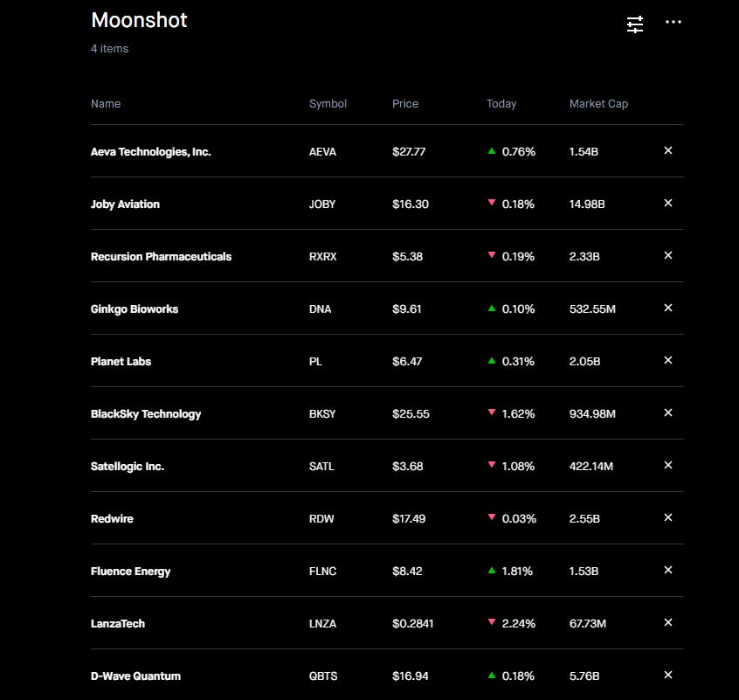Click the RDW ticker symbol
Screen dimensions: 739x700
[x=321, y=518]
